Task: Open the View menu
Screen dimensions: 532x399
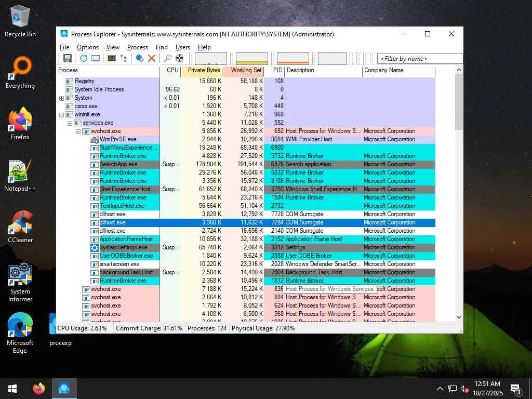Action: pos(113,47)
